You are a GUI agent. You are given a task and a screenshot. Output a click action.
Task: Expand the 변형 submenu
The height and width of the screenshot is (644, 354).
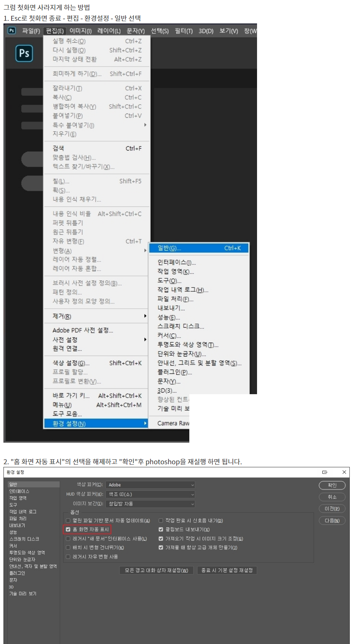click(96, 251)
